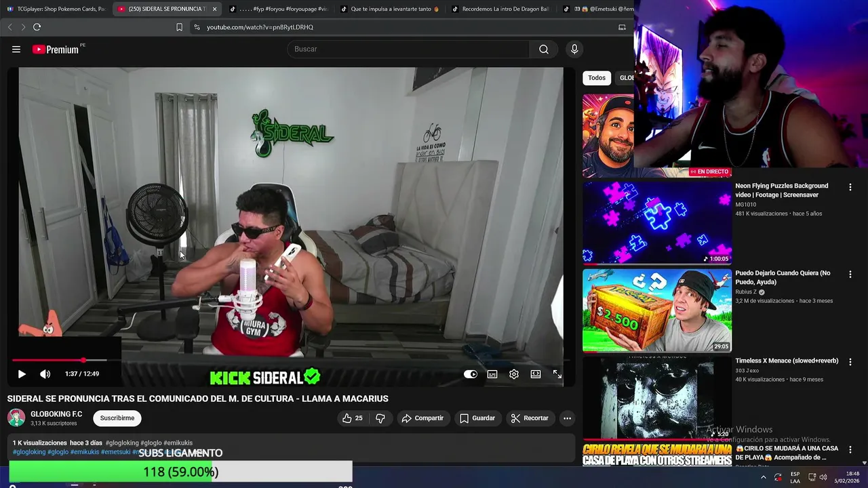Go forward with browser forward arrow
The image size is (868, 488).
(23, 27)
